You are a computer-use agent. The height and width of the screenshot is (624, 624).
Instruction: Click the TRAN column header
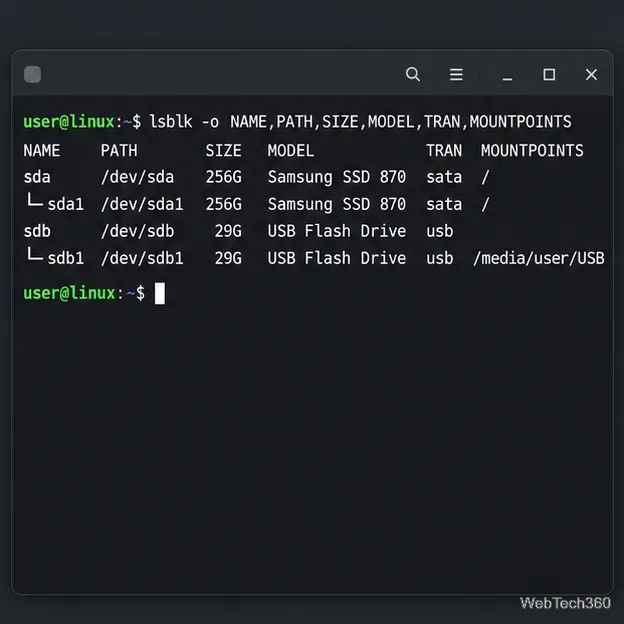pos(444,151)
